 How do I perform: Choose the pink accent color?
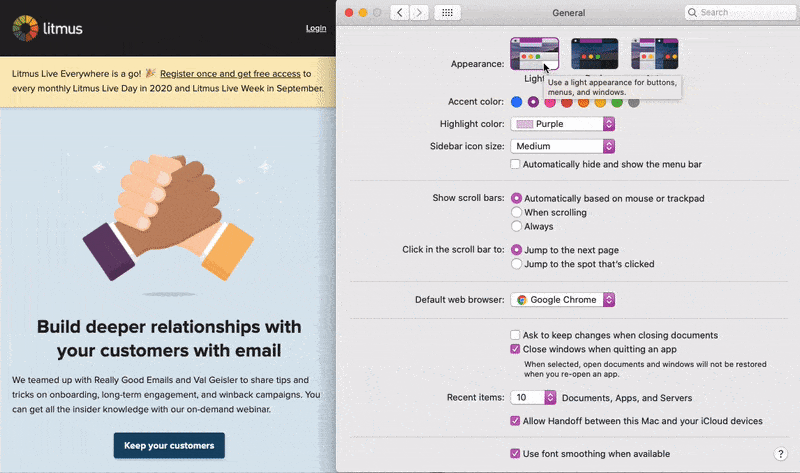(x=549, y=103)
